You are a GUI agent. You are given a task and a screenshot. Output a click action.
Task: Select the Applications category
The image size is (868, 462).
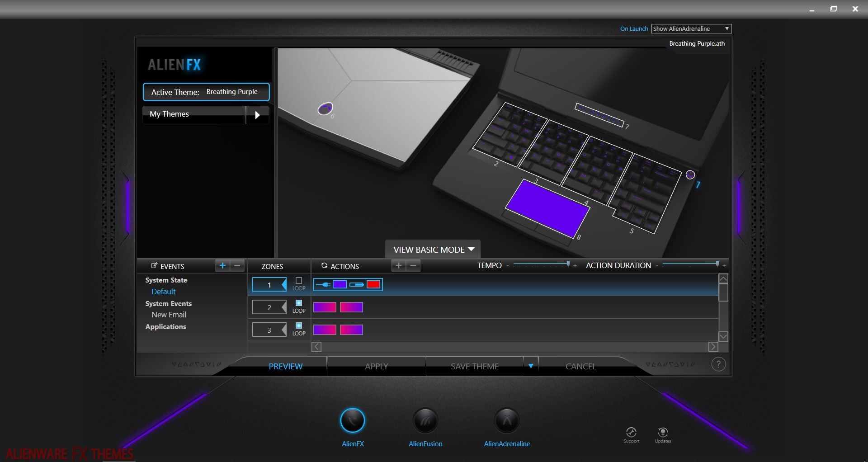click(165, 327)
